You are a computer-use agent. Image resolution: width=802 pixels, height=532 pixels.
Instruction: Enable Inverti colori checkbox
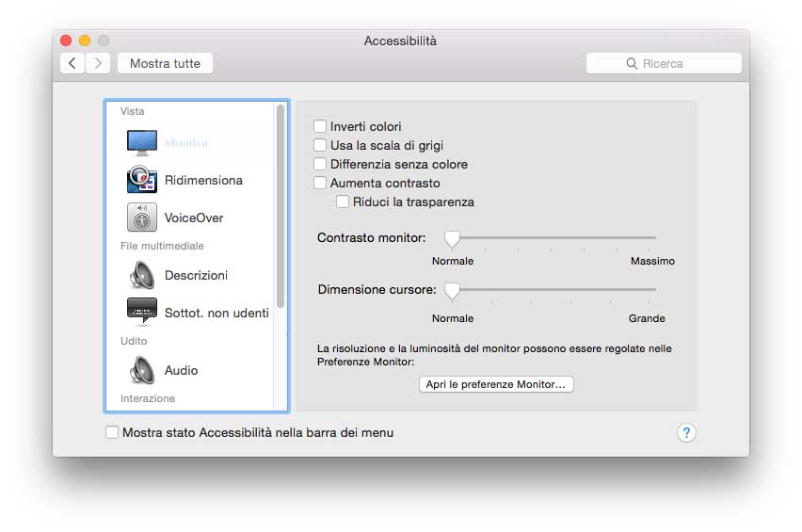320,126
